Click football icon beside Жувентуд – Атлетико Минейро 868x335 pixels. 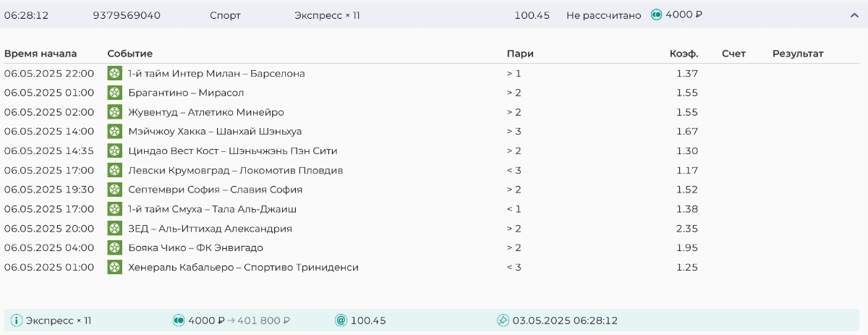point(114,112)
